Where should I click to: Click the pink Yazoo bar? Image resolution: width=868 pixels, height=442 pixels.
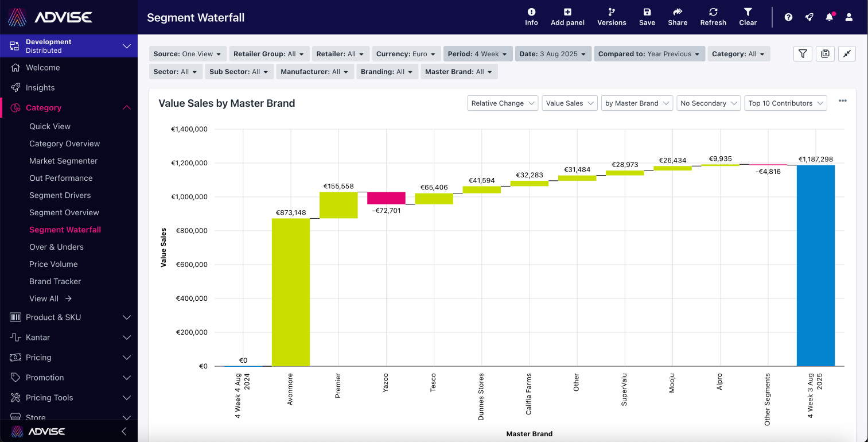[386, 198]
